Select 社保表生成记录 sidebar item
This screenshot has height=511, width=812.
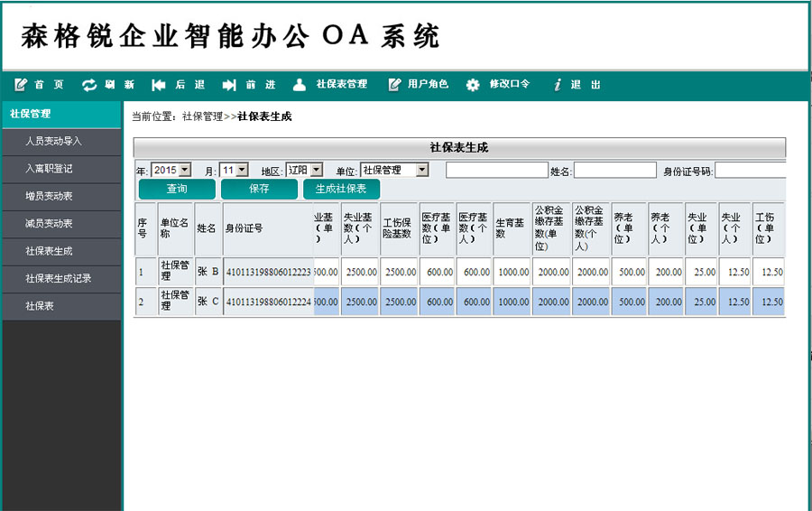tap(60, 279)
